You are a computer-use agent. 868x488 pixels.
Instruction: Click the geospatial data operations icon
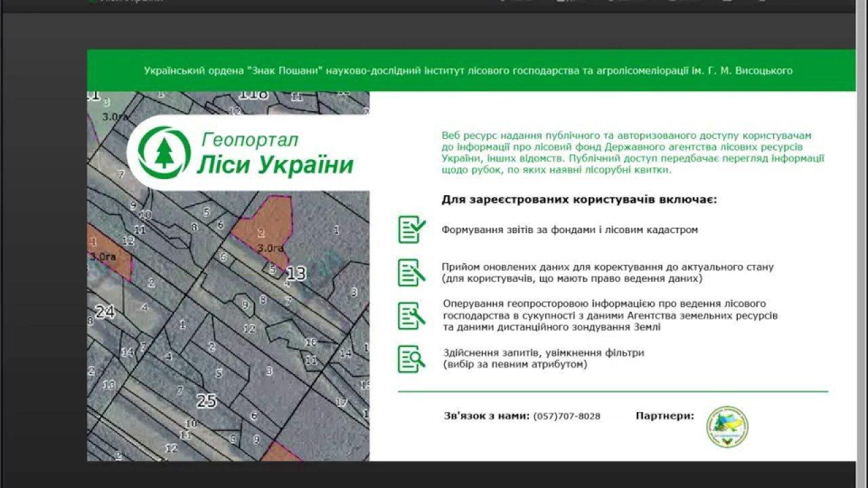[412, 315]
